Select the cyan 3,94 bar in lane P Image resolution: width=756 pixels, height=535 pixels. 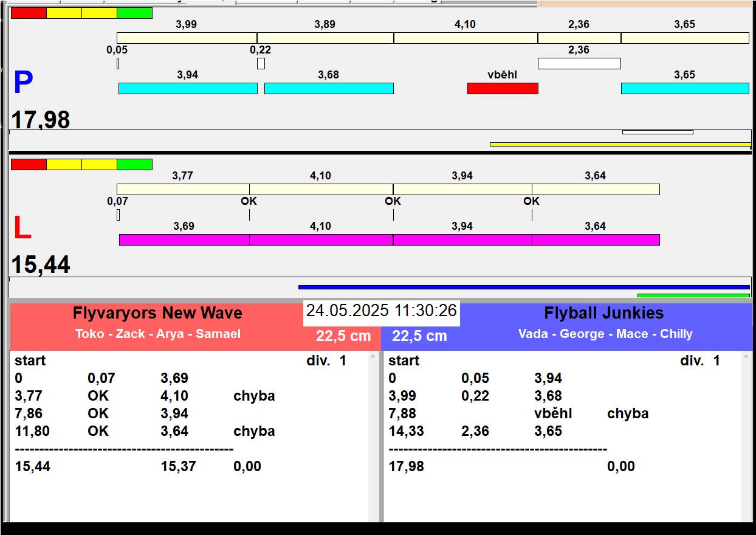pyautogui.click(x=188, y=88)
